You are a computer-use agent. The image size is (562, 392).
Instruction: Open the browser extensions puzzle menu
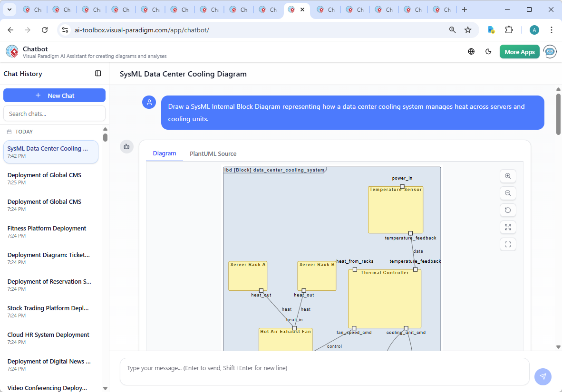click(509, 29)
